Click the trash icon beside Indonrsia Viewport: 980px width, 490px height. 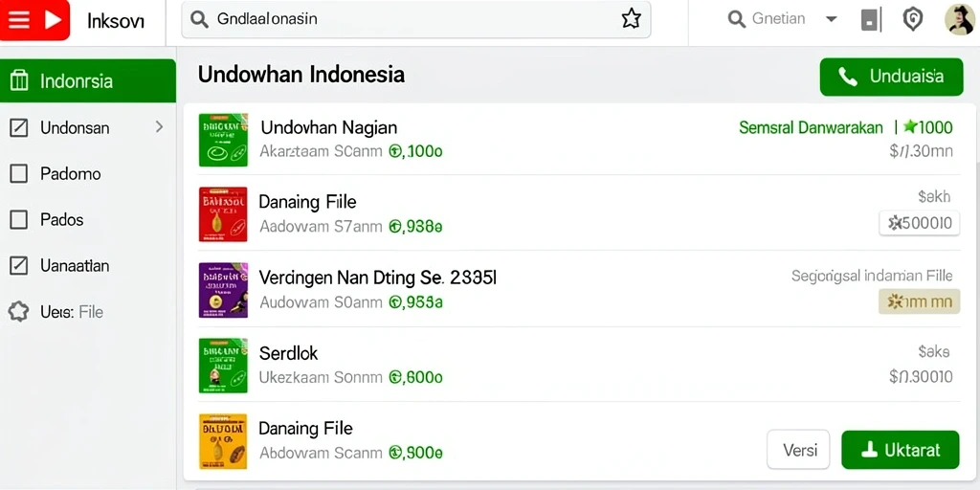(x=19, y=80)
